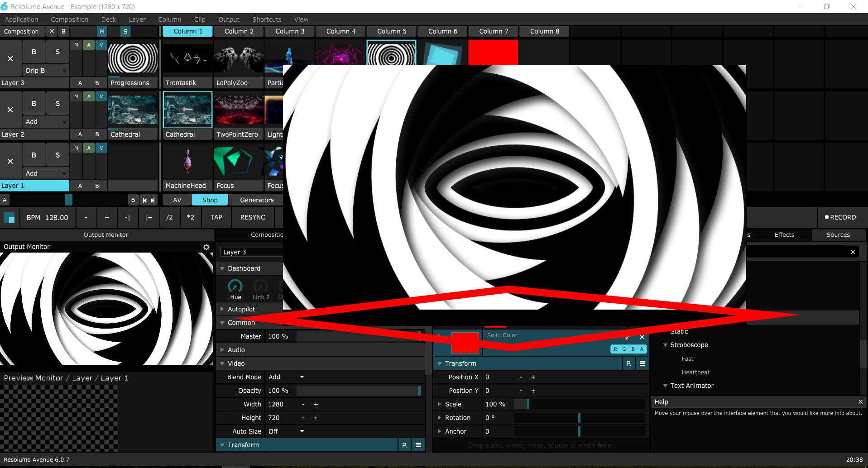Switch to the Generators tab

click(256, 200)
